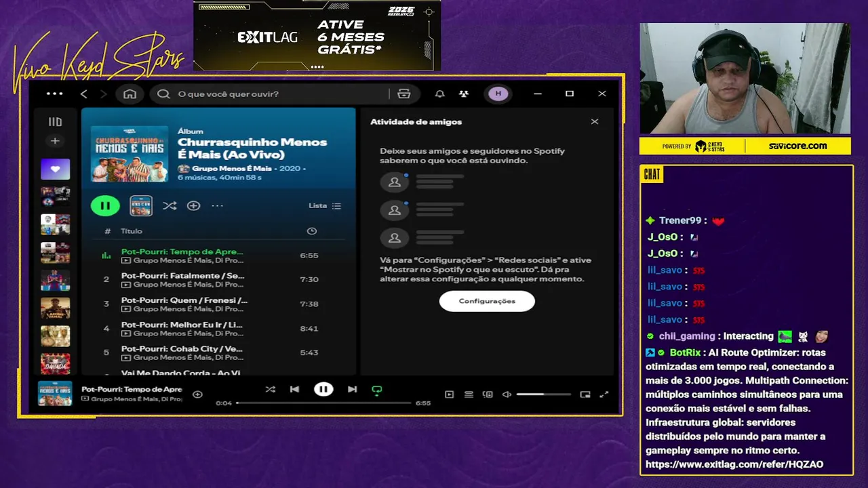The image size is (868, 488).
Task: Add the current song to Liked Songs from the player bar
Action: [x=197, y=394]
